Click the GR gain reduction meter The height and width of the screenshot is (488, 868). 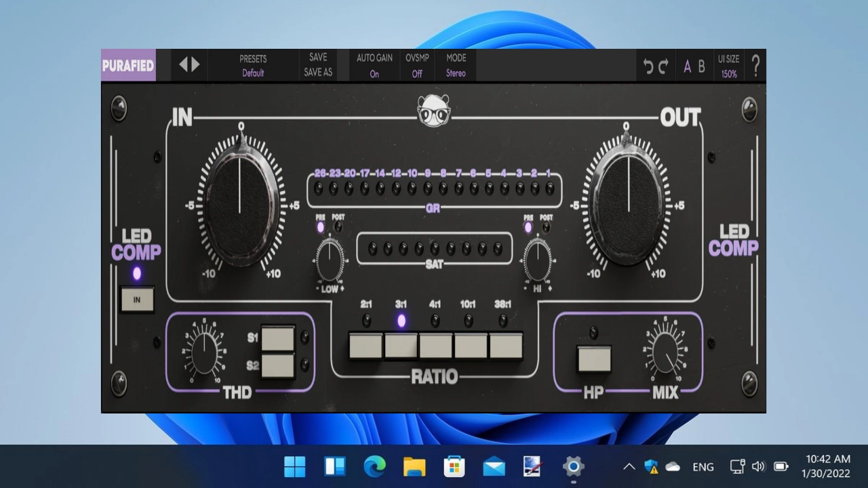tap(434, 189)
